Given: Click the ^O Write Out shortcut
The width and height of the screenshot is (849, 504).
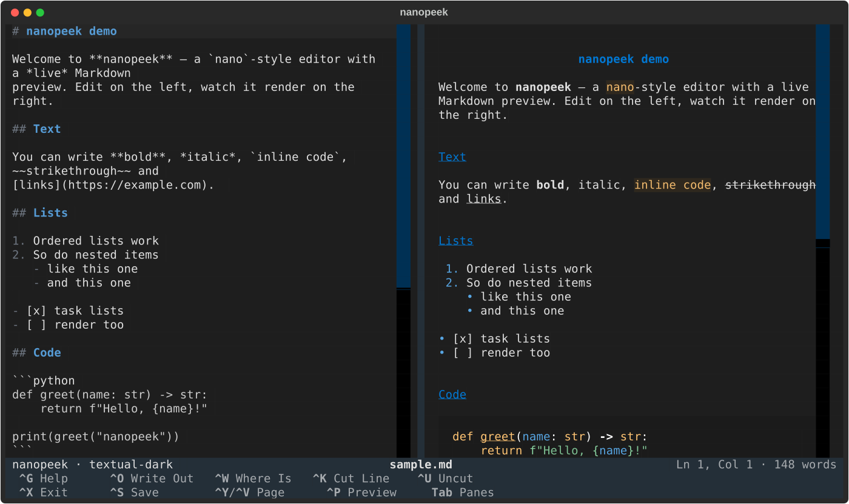Looking at the screenshot, I should tap(152, 479).
